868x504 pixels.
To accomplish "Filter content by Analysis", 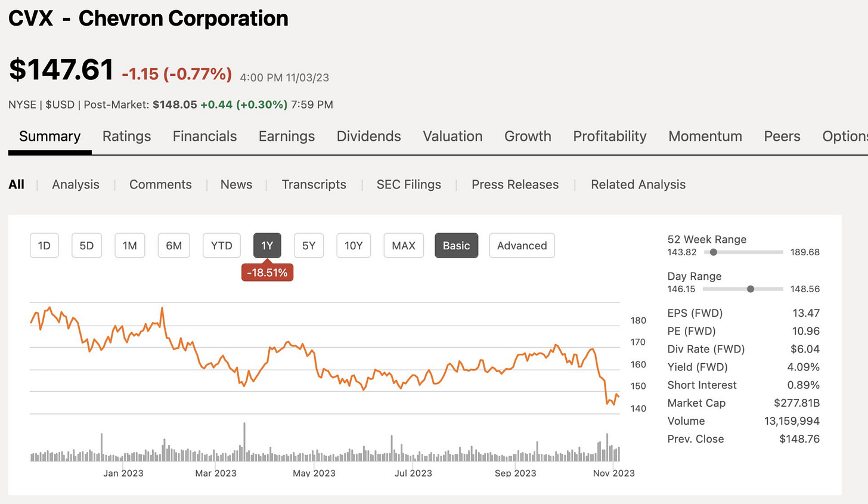I will [76, 184].
